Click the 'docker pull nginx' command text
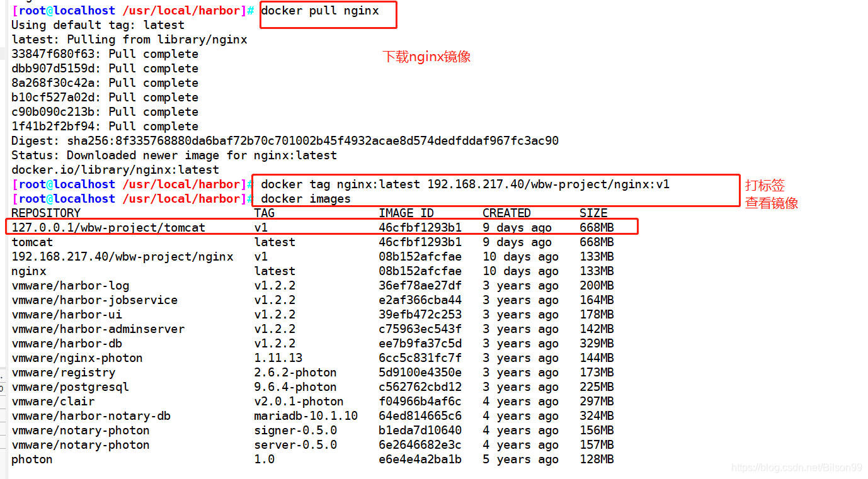This screenshot has width=868, height=479. tap(320, 11)
